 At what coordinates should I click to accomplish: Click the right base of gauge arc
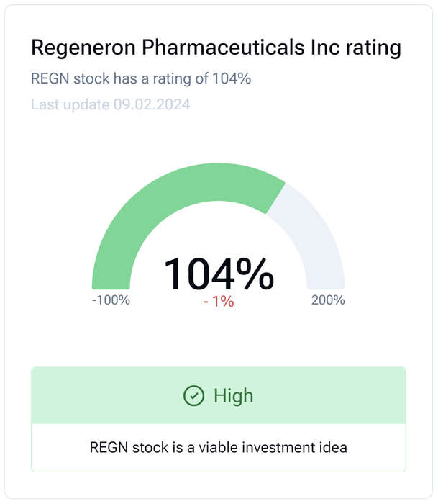(x=326, y=284)
